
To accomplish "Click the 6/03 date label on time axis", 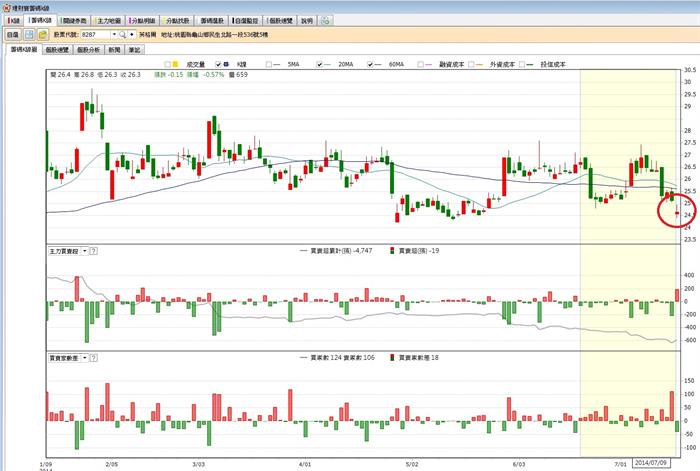I will [518, 464].
